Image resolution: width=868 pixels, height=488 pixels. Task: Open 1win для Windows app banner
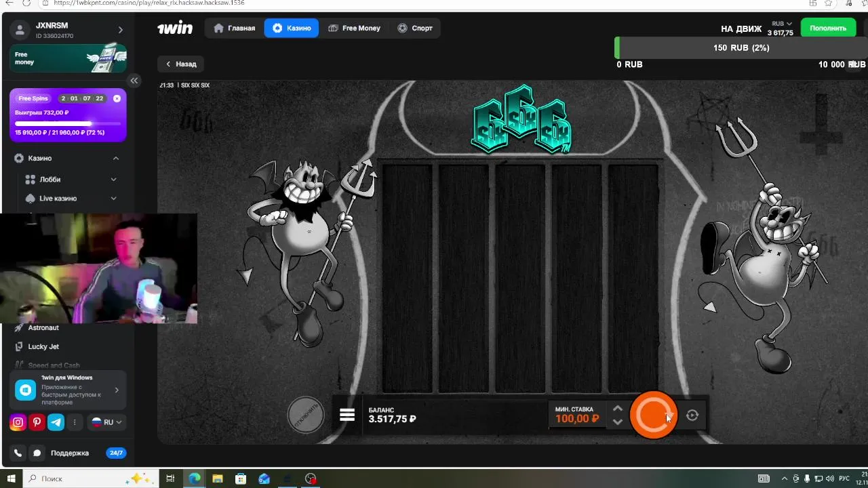pyautogui.click(x=68, y=390)
